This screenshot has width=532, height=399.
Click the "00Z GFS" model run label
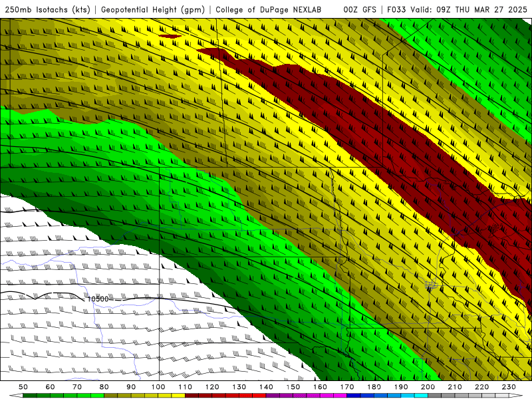(360, 9)
